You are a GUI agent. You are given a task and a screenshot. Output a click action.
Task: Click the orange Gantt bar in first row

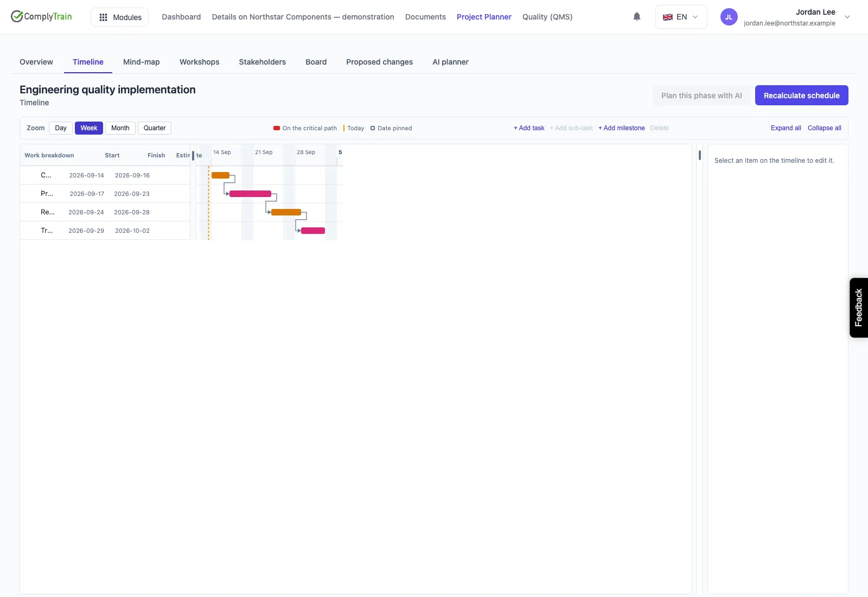(x=220, y=175)
